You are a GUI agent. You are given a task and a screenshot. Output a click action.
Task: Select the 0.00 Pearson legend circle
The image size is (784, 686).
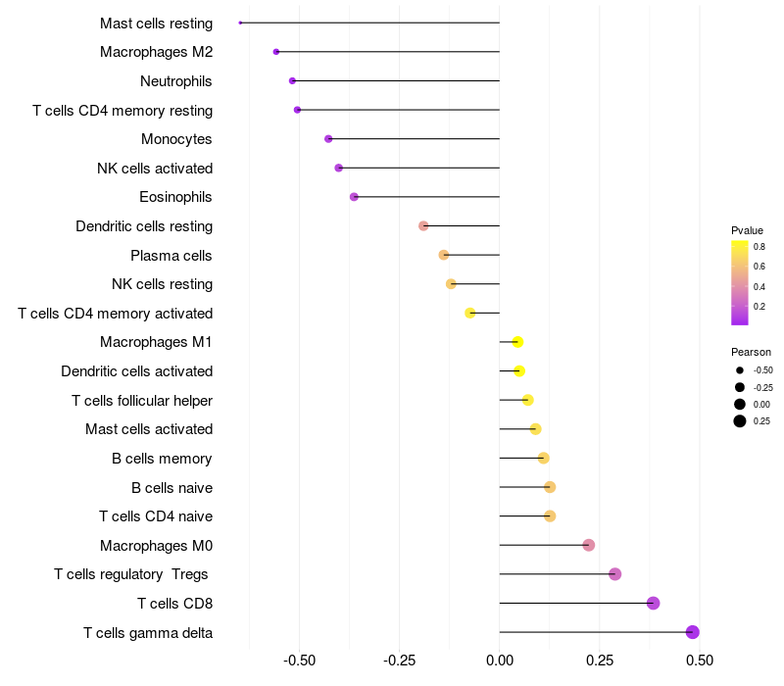point(740,404)
